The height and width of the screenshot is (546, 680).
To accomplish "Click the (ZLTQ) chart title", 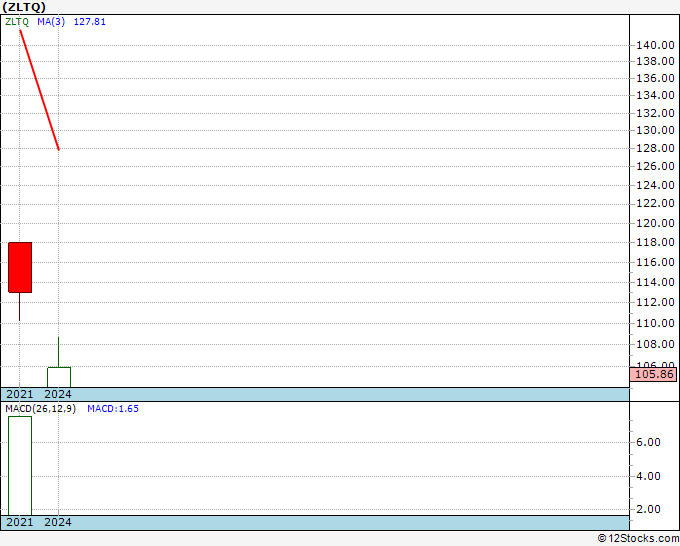I will tap(24, 7).
